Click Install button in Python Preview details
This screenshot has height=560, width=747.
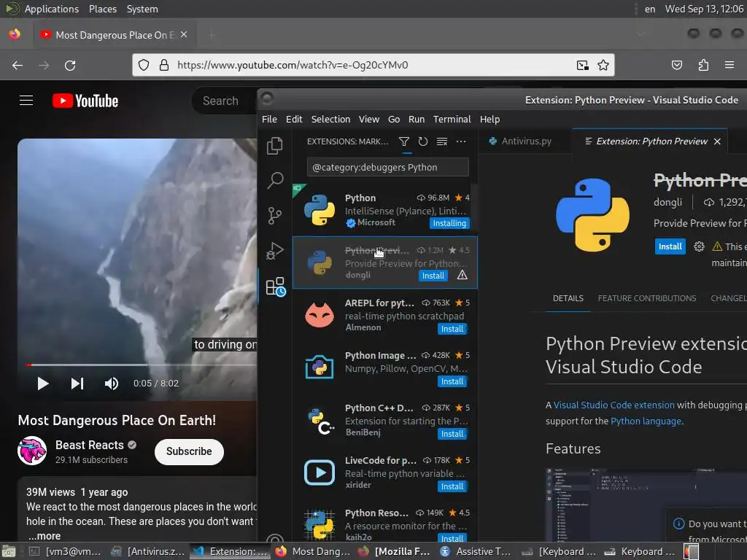(x=670, y=246)
